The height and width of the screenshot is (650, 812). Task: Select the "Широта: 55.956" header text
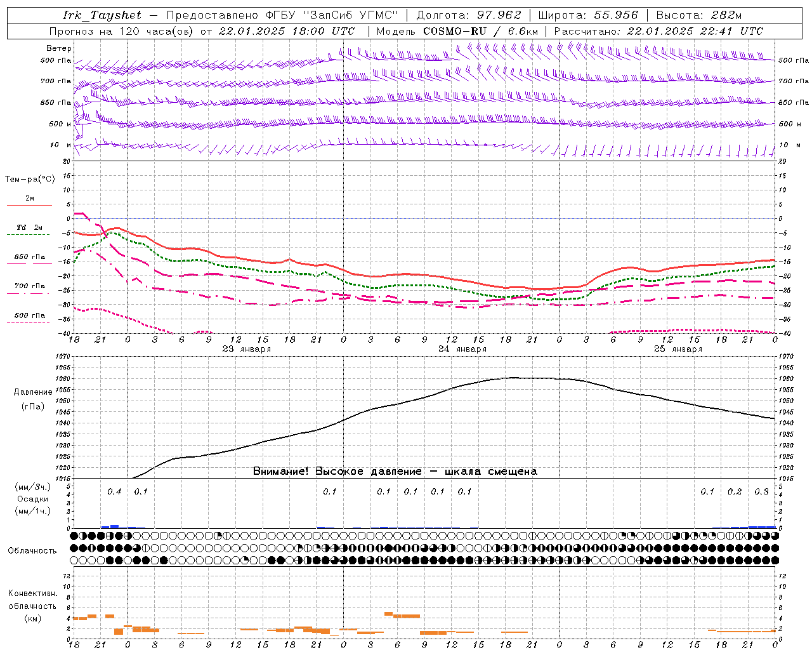588,15
